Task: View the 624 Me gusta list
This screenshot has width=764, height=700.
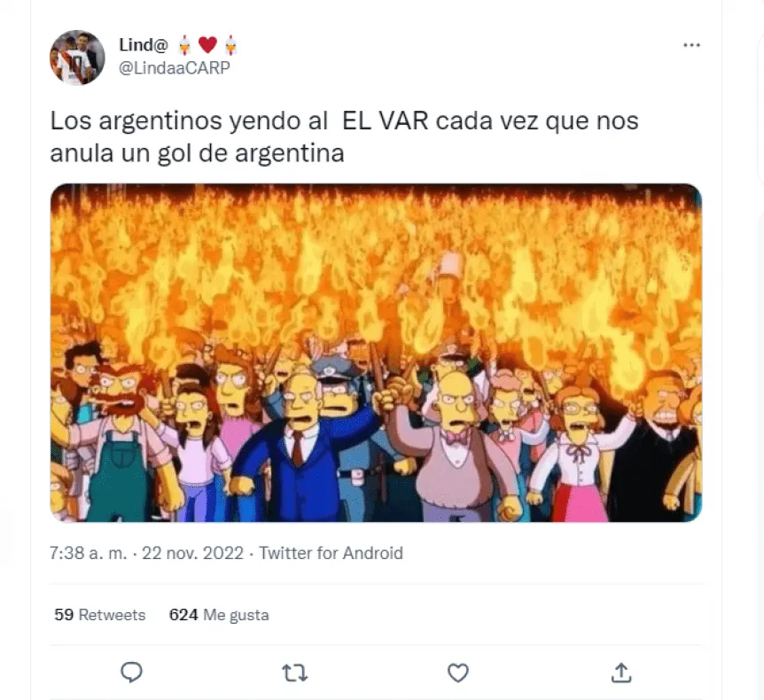Action: click(x=219, y=615)
